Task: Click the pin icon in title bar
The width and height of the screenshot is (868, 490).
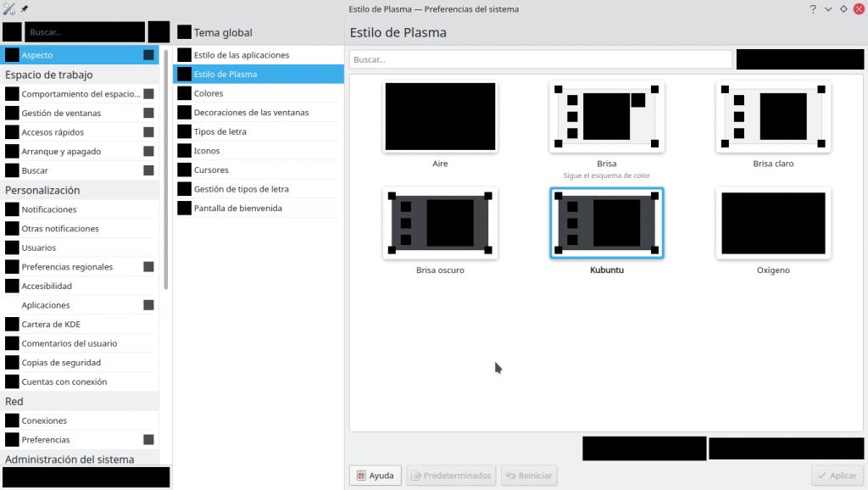Action: (x=23, y=9)
